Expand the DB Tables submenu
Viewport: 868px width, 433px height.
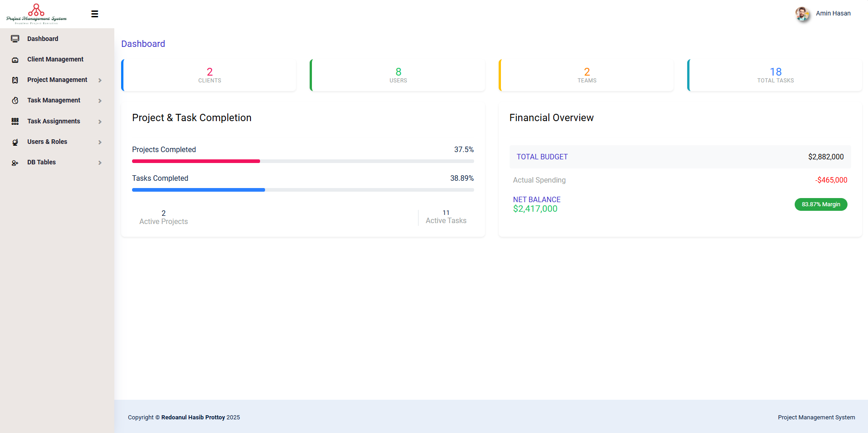(100, 163)
